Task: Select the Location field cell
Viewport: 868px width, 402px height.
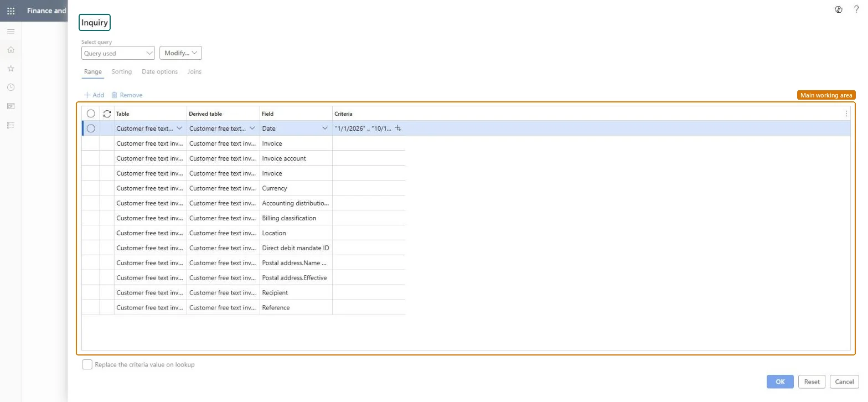Action: (x=296, y=233)
